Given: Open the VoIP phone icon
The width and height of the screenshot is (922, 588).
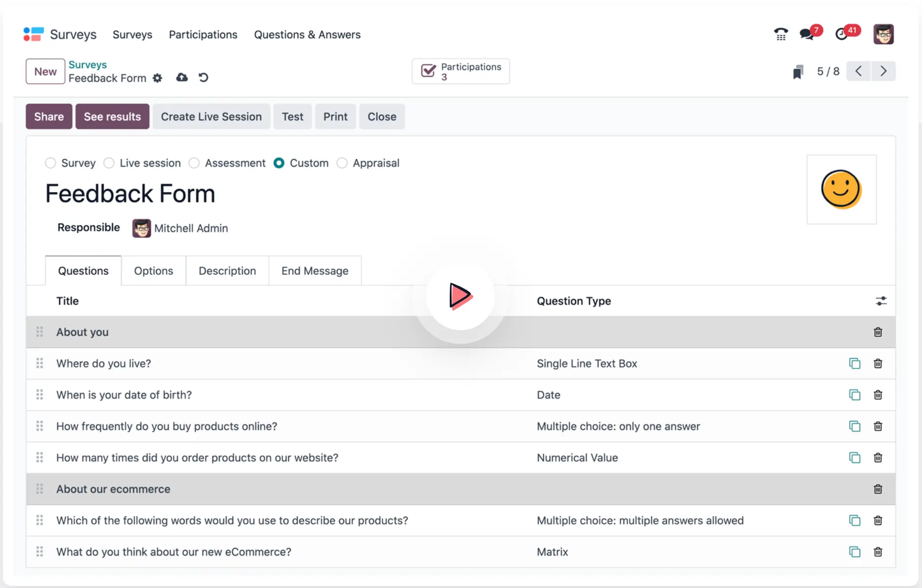Looking at the screenshot, I should [781, 34].
